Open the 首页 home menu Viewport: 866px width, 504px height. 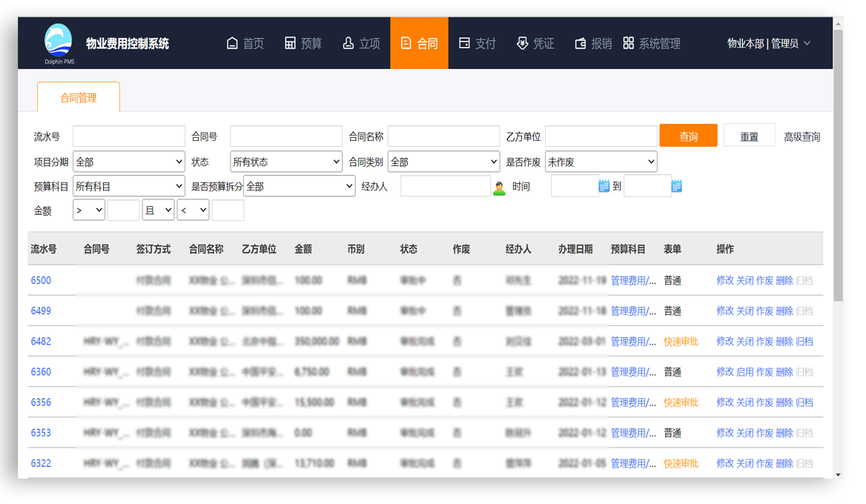(245, 44)
